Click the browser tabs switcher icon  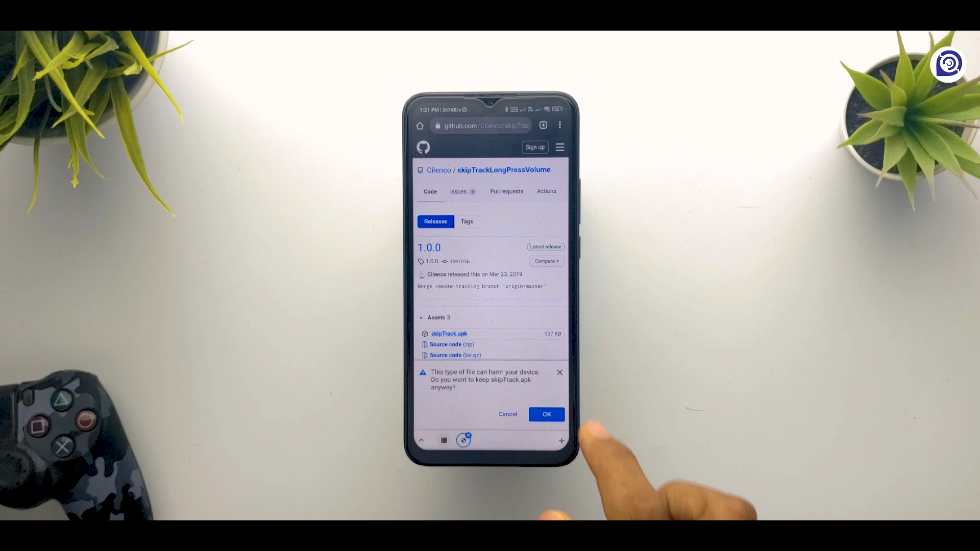[544, 126]
